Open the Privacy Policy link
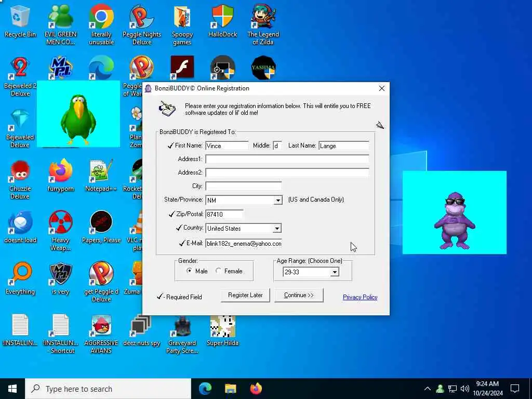The width and height of the screenshot is (532, 399). (x=360, y=297)
